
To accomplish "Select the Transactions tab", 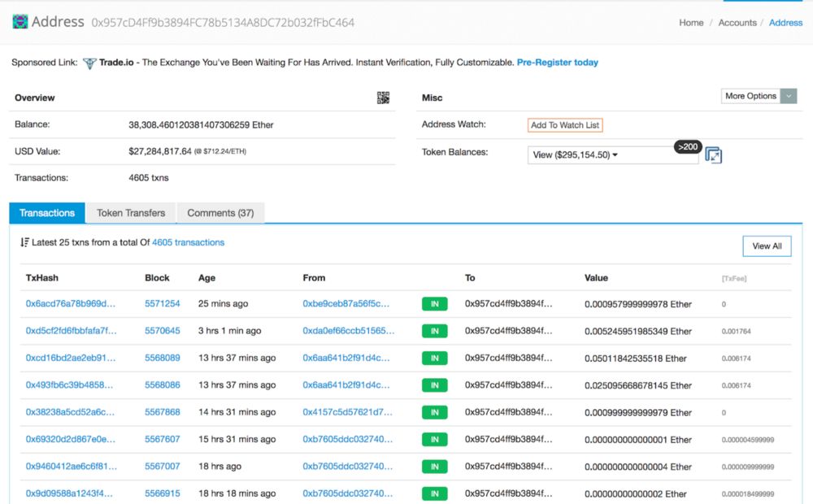I will pyautogui.click(x=47, y=213).
